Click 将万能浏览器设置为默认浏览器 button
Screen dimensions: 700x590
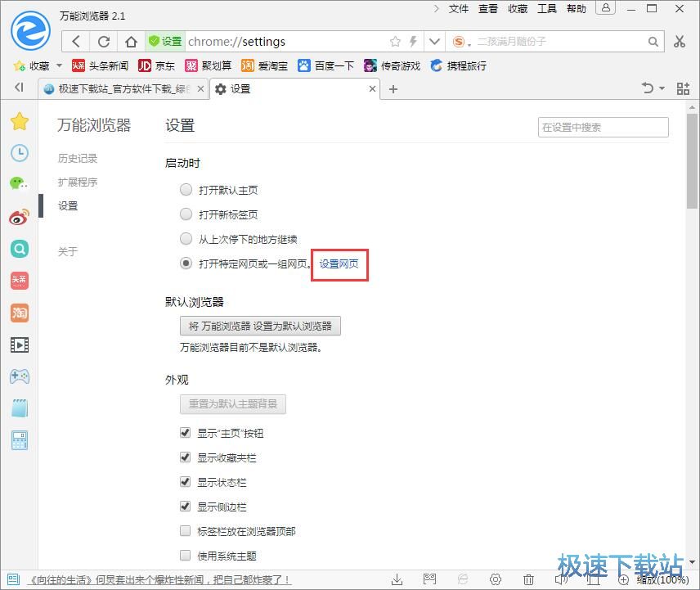pos(260,326)
